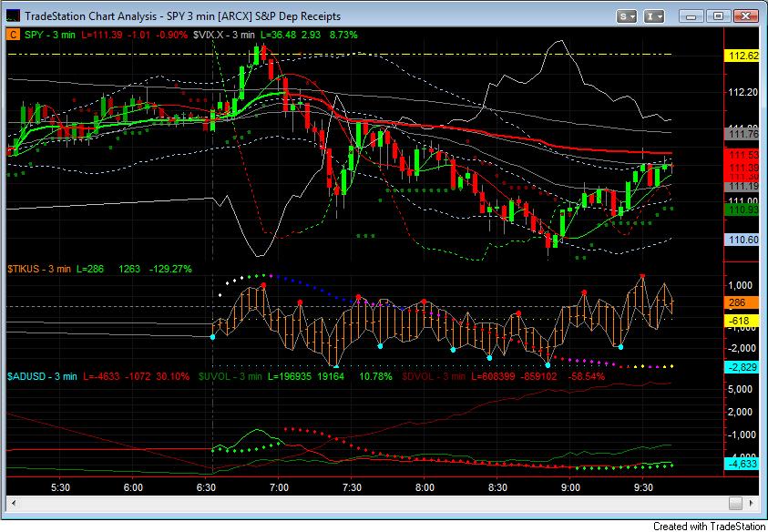Click the 6:30 time axis label
This screenshot has height=532, width=768.
tap(206, 488)
